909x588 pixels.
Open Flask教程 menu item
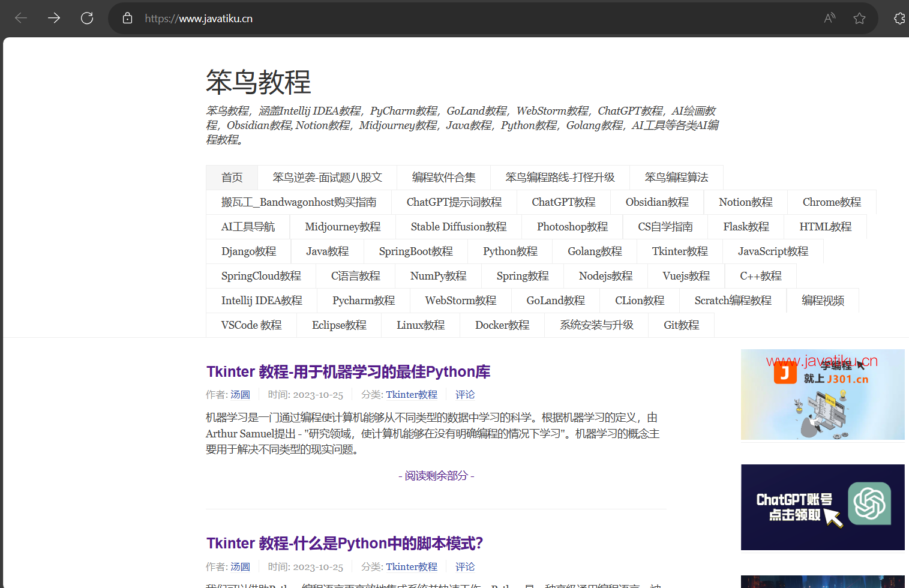click(746, 227)
